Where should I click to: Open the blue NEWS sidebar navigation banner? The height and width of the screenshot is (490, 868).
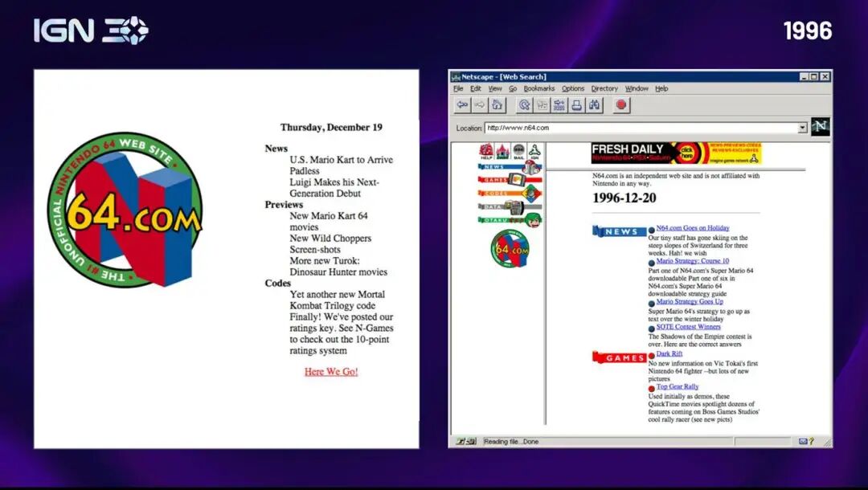(510, 167)
